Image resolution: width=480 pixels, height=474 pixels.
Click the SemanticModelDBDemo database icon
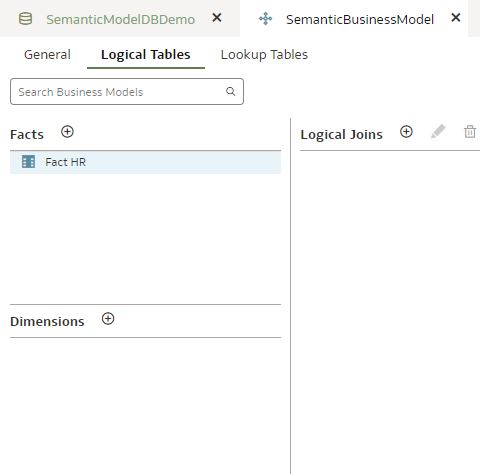[25, 19]
